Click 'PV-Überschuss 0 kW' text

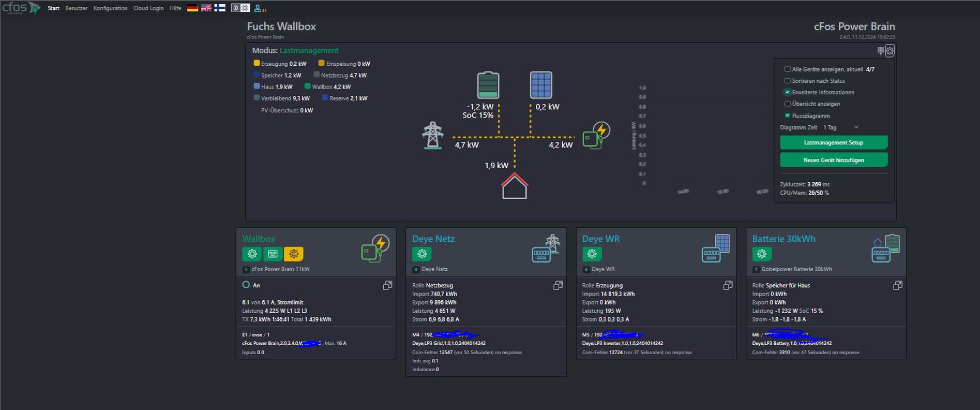point(287,110)
